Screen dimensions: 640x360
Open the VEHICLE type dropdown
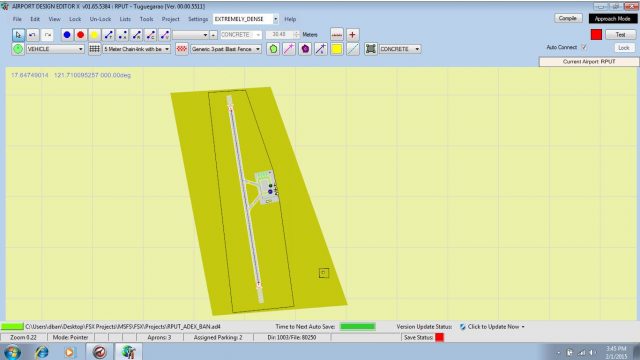(x=55, y=49)
